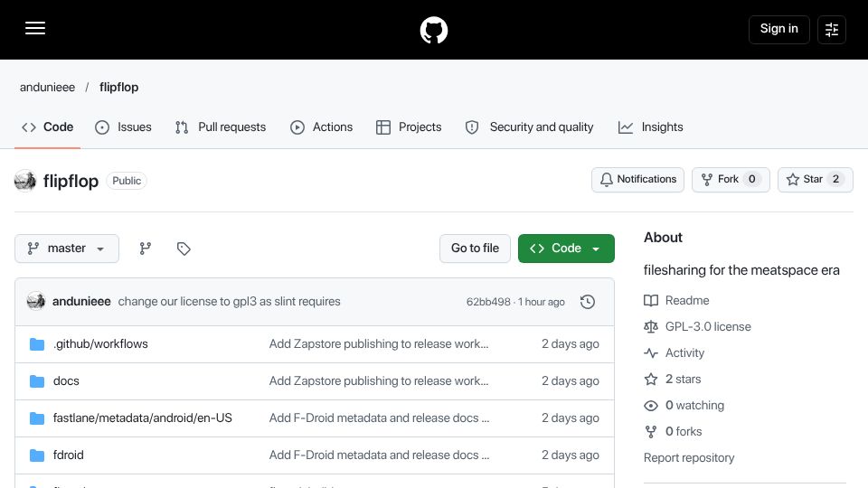Screen dimensions: 868x488
Task: Open F-Droid metadata commit message in fastlane row
Action: (379, 418)
